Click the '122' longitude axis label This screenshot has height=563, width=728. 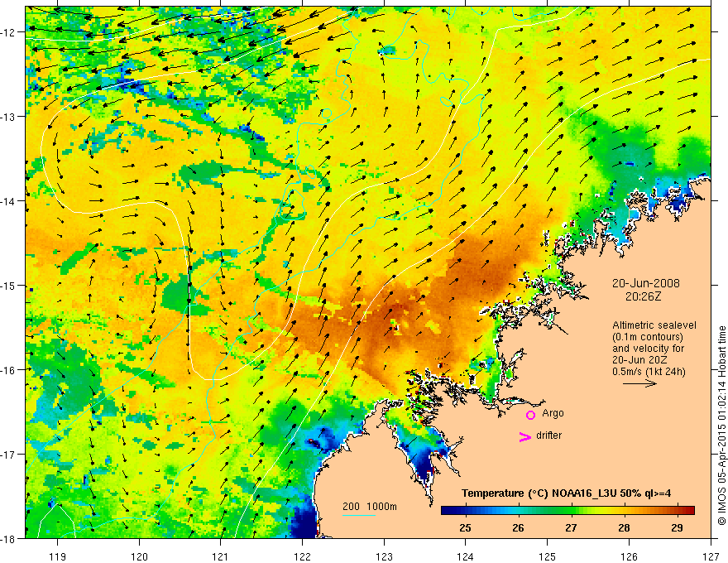tap(302, 556)
